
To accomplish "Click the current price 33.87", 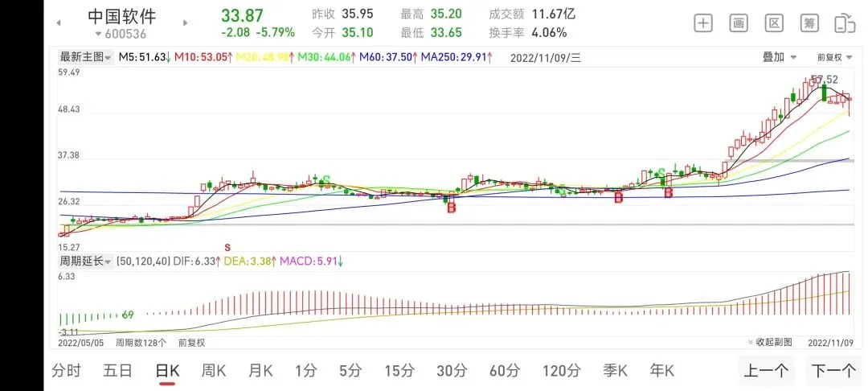I will pos(243,15).
